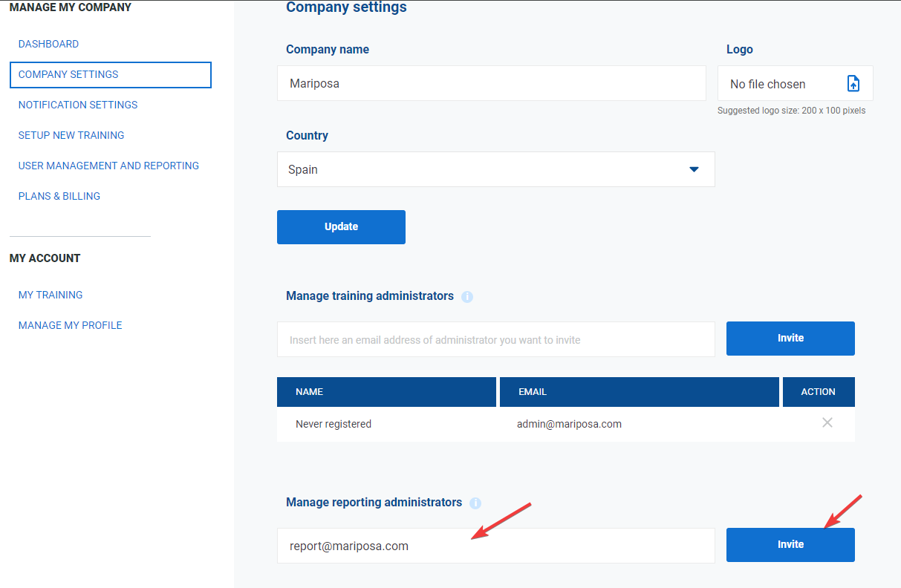Click the info icon beside Manage reporting administrators
This screenshot has width=901, height=588.
[475, 503]
